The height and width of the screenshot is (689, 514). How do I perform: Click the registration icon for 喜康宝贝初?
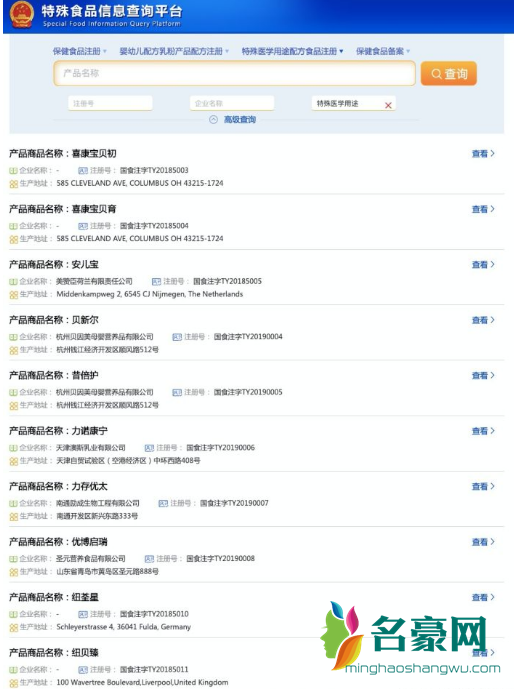(x=83, y=170)
